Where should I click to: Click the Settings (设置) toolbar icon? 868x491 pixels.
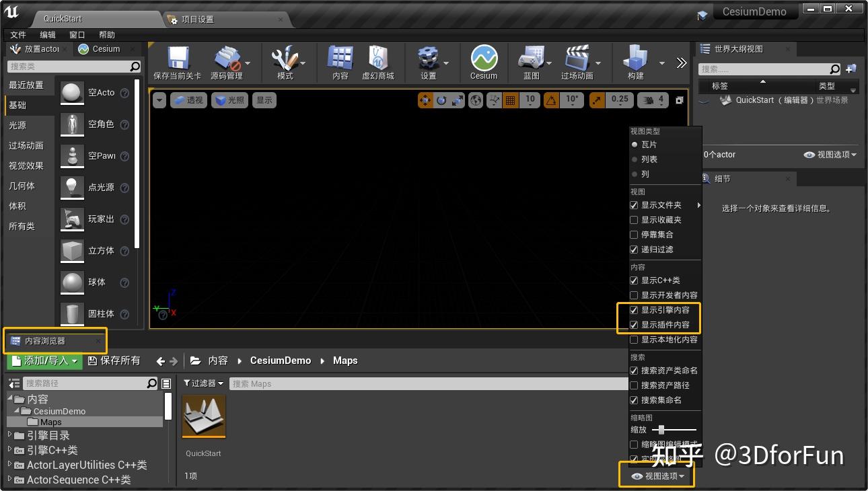(429, 59)
